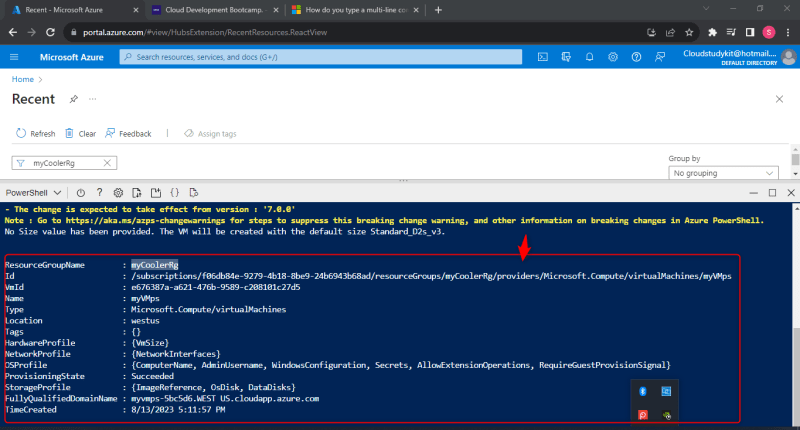
Task: Click the Bluetooth system tray icon
Action: [643, 391]
